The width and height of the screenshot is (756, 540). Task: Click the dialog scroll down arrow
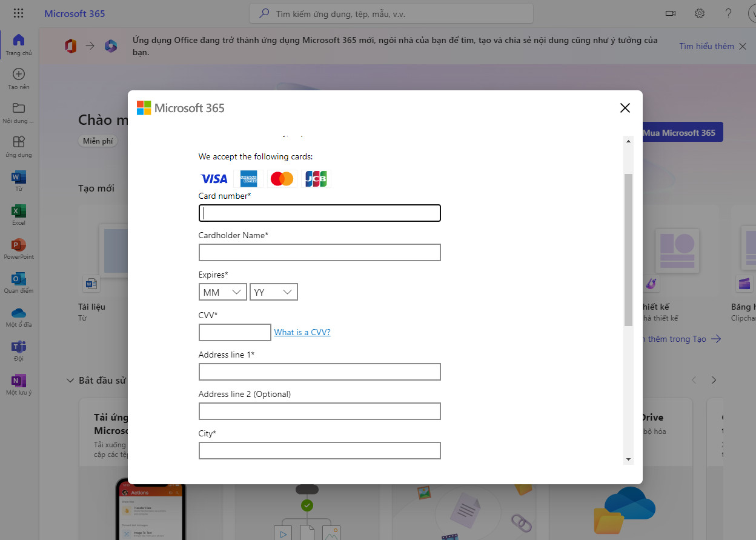[628, 459]
